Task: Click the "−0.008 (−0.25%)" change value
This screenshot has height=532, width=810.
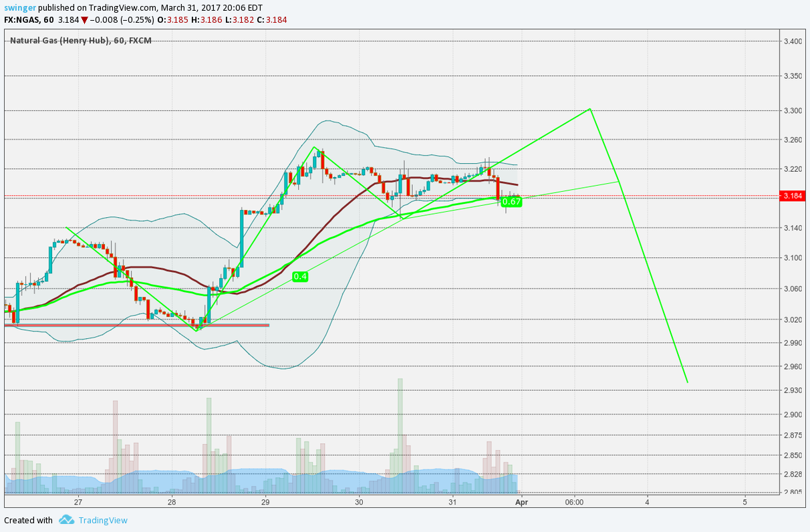Action: 123,20
